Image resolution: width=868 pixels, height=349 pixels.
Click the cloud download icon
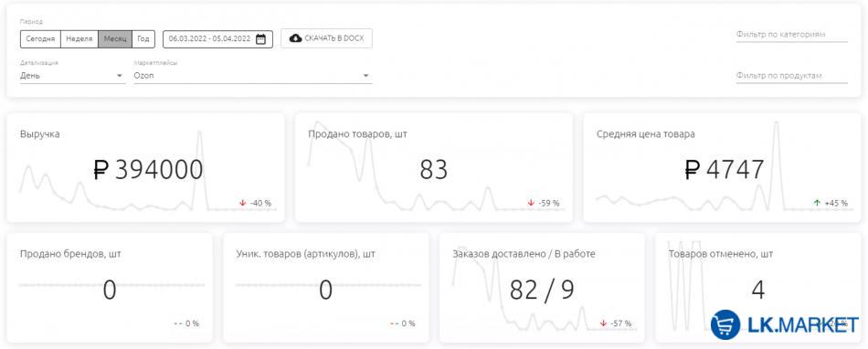[296, 38]
